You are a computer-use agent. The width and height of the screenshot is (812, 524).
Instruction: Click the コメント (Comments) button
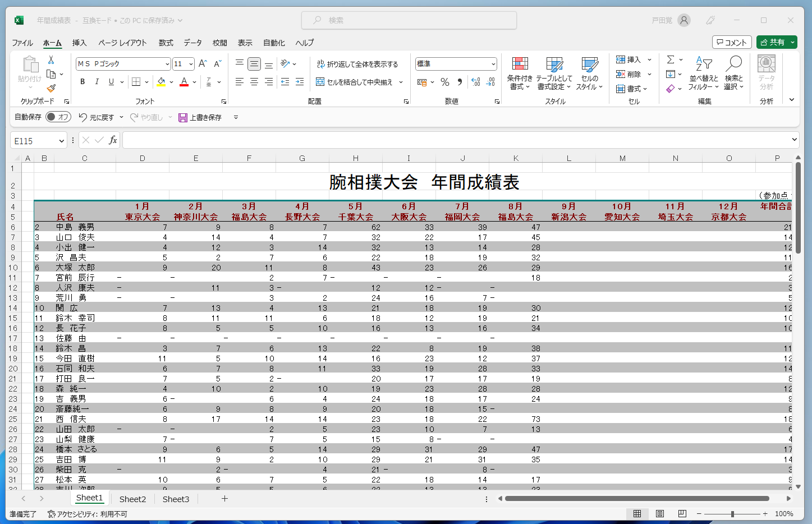tap(732, 42)
